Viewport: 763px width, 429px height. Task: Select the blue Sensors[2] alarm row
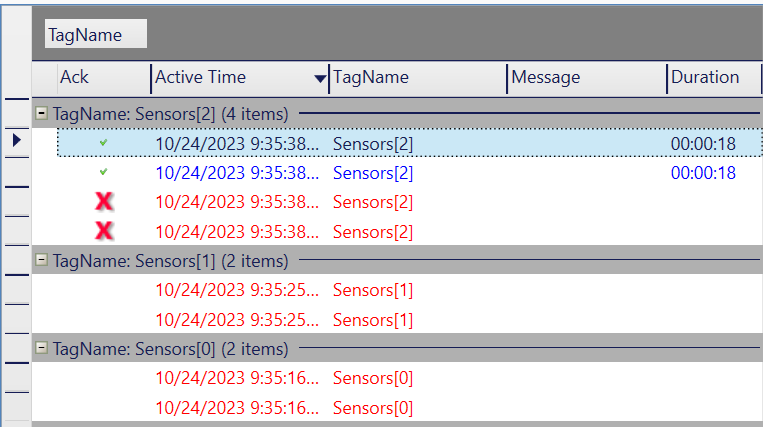tap(410, 173)
